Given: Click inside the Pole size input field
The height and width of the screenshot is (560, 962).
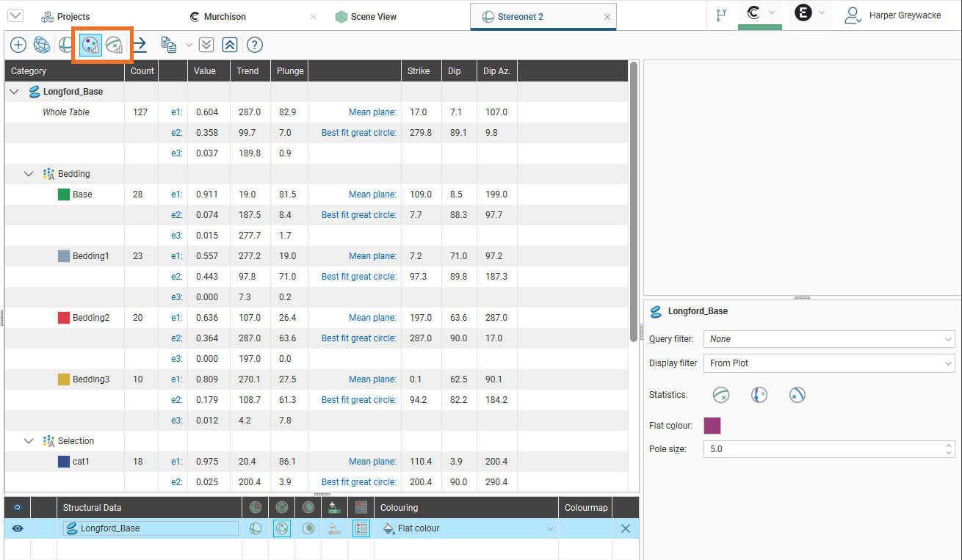Looking at the screenshot, I should click(822, 449).
